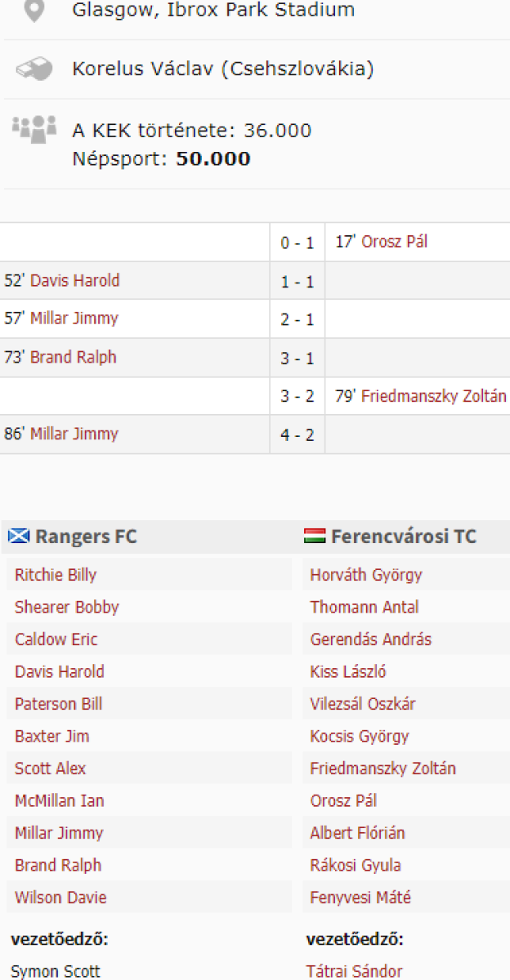This screenshot has height=980, width=510.
Task: Open Friedmanszky Zoltán's 79' goal link
Action: (x=433, y=396)
